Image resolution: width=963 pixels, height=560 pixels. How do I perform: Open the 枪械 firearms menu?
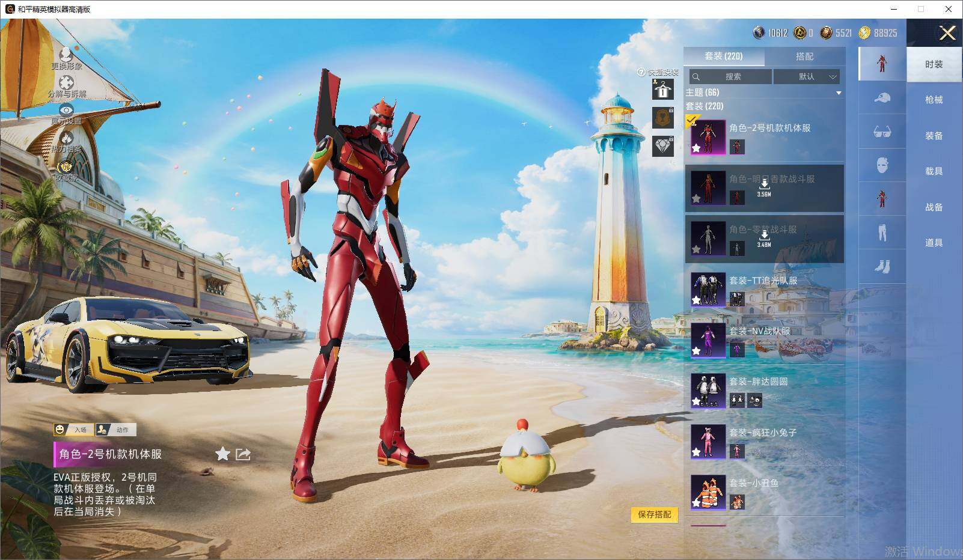934,100
